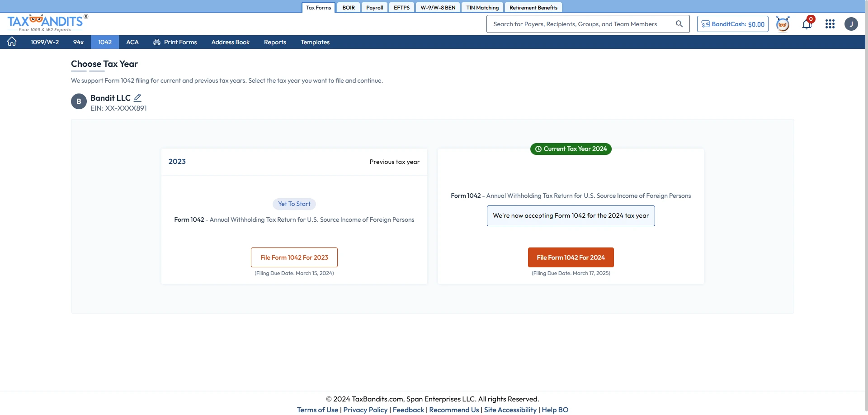
Task: Open Recommend Us link
Action: click(454, 410)
